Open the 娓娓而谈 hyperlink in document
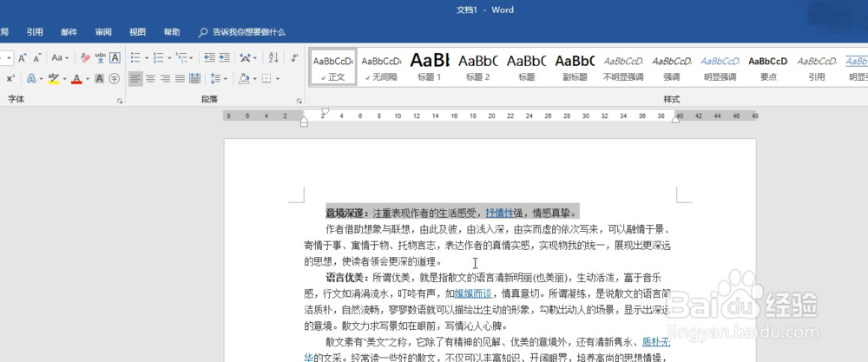Image resolution: width=868 pixels, height=362 pixels. click(473, 293)
